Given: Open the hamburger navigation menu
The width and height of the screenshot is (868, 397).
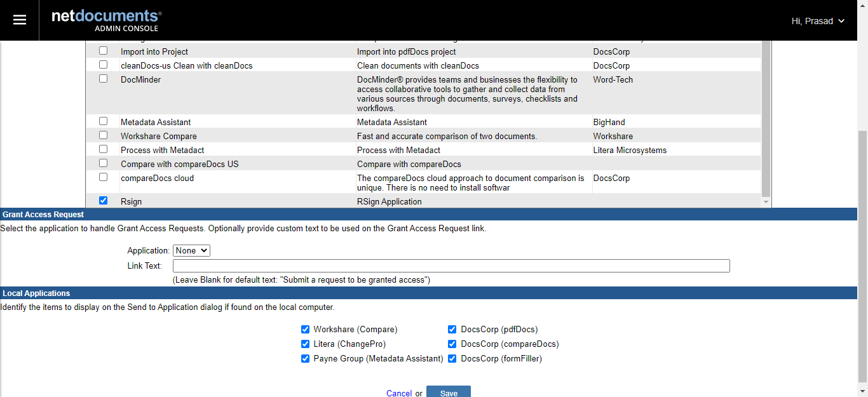Looking at the screenshot, I should pyautogui.click(x=19, y=20).
